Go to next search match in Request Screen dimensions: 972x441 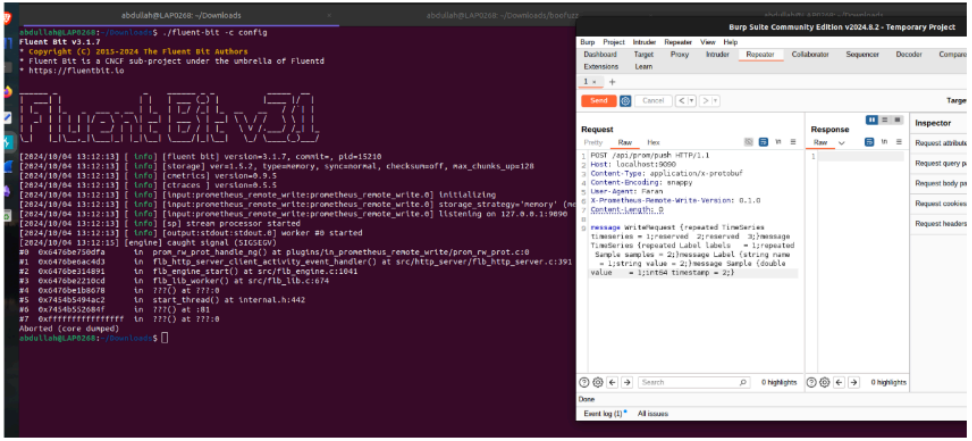tap(627, 382)
